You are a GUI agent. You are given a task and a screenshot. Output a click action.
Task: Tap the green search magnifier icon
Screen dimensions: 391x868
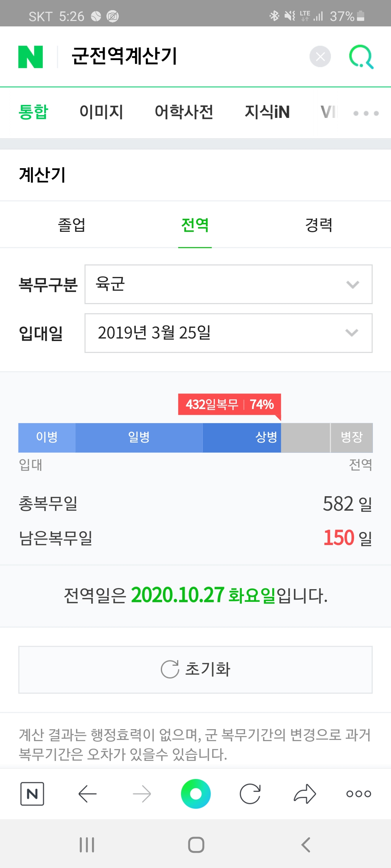click(x=361, y=57)
